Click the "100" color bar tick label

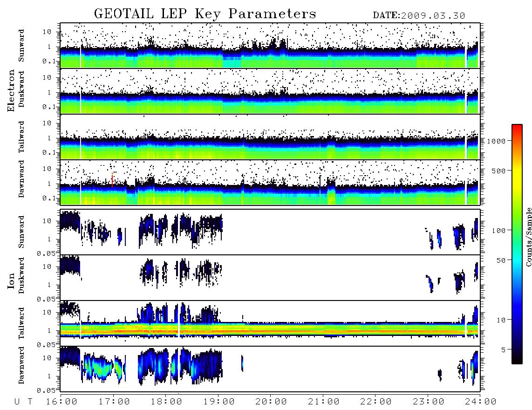[498, 231]
